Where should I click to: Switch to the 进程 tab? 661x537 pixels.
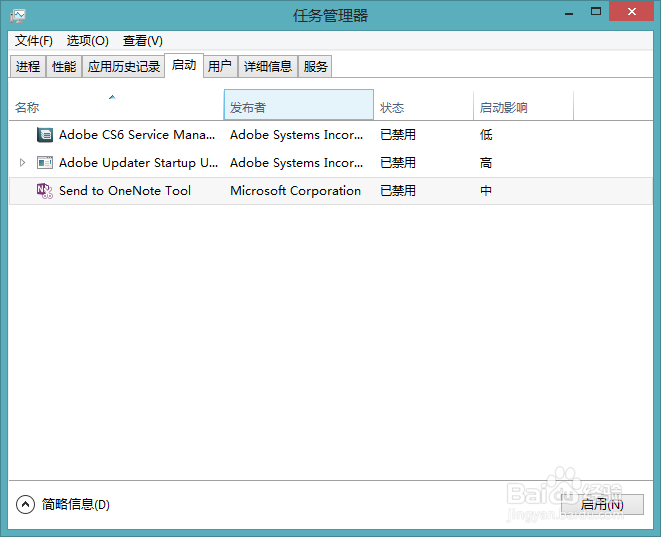click(x=28, y=67)
